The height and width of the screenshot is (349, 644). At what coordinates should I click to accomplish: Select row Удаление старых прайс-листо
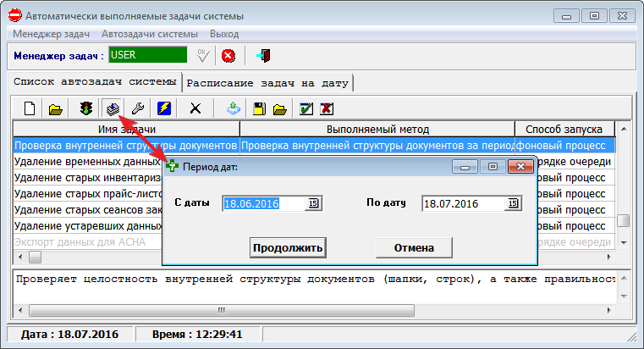point(88,194)
